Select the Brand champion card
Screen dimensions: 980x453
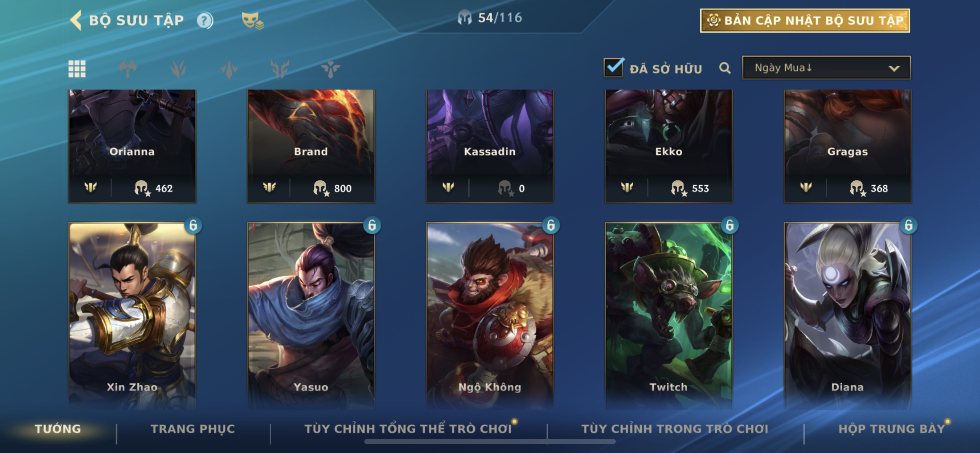click(x=311, y=146)
